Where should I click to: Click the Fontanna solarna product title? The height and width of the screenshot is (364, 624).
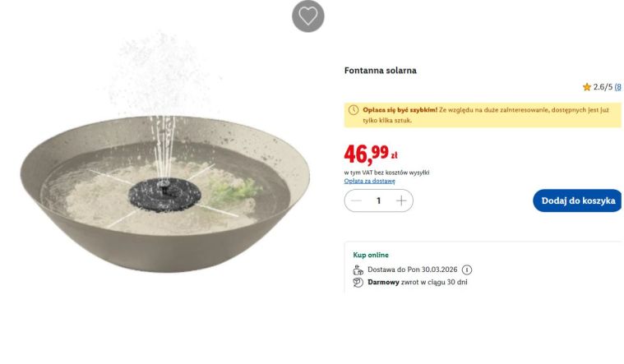(380, 71)
